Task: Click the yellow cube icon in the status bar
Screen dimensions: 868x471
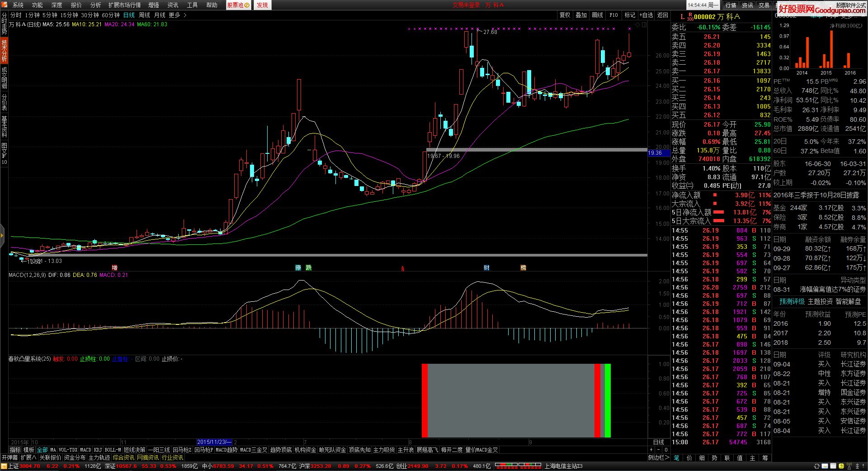Action: click(x=841, y=466)
